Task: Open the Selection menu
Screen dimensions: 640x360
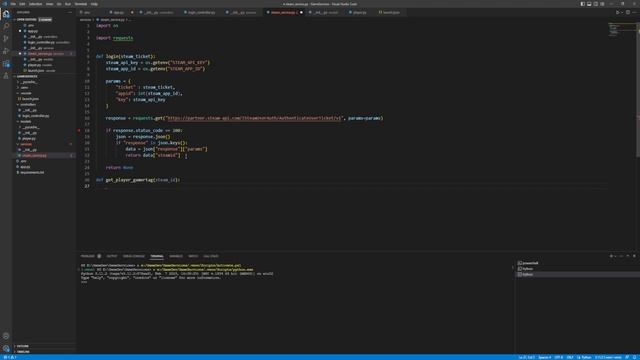Action: click(36, 4)
